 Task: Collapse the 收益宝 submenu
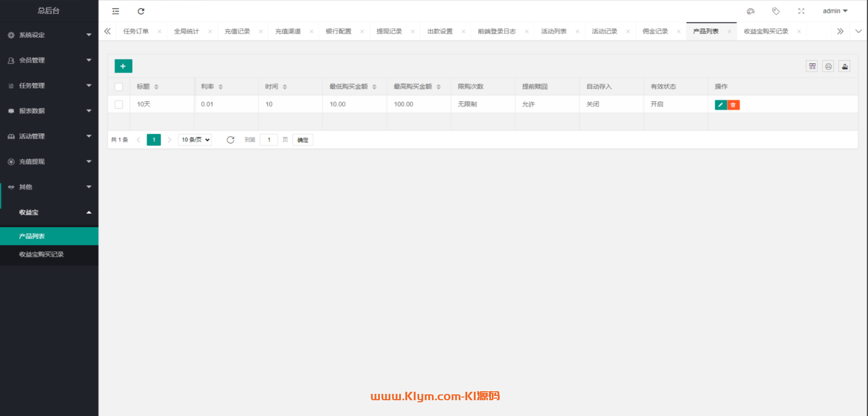49,212
